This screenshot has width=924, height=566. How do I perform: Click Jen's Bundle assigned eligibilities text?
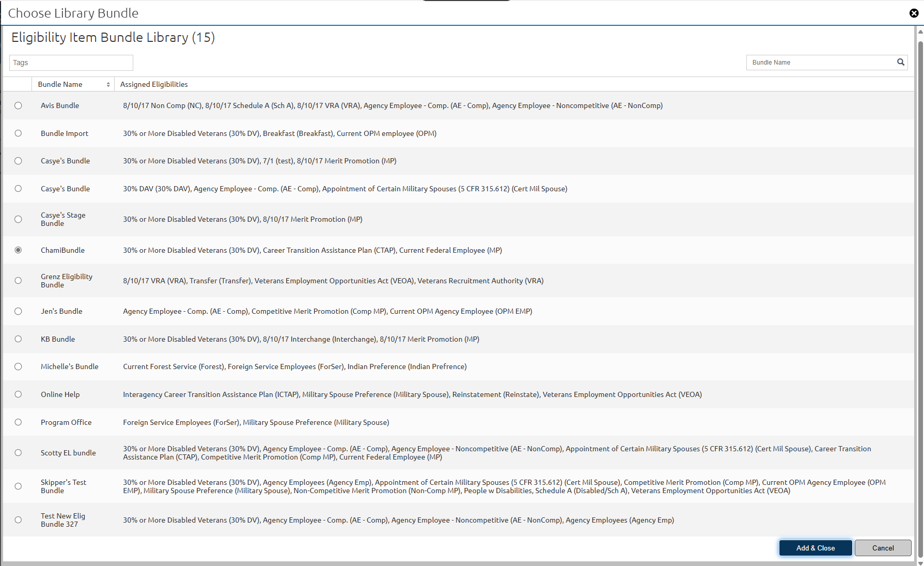tap(327, 311)
